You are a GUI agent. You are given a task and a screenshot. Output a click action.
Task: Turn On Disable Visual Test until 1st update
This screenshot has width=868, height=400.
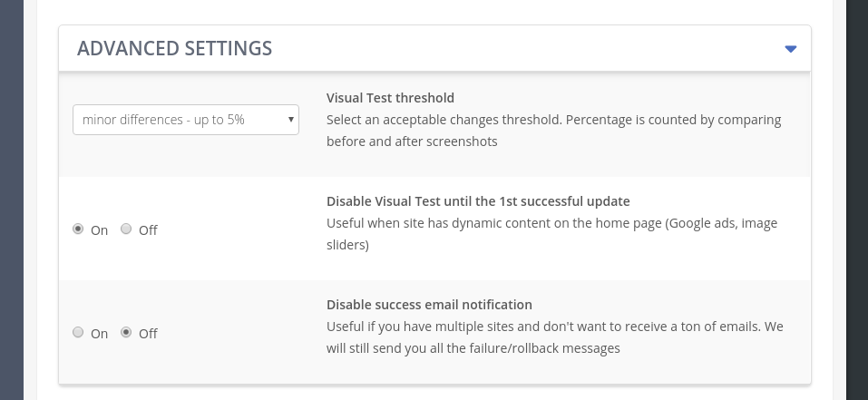coord(78,229)
